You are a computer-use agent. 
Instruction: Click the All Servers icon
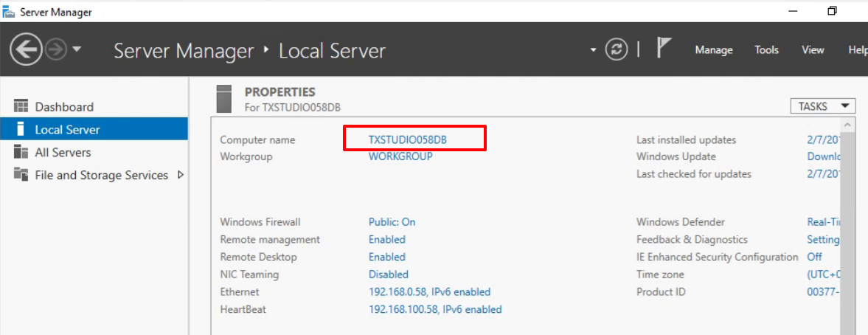coord(21,152)
